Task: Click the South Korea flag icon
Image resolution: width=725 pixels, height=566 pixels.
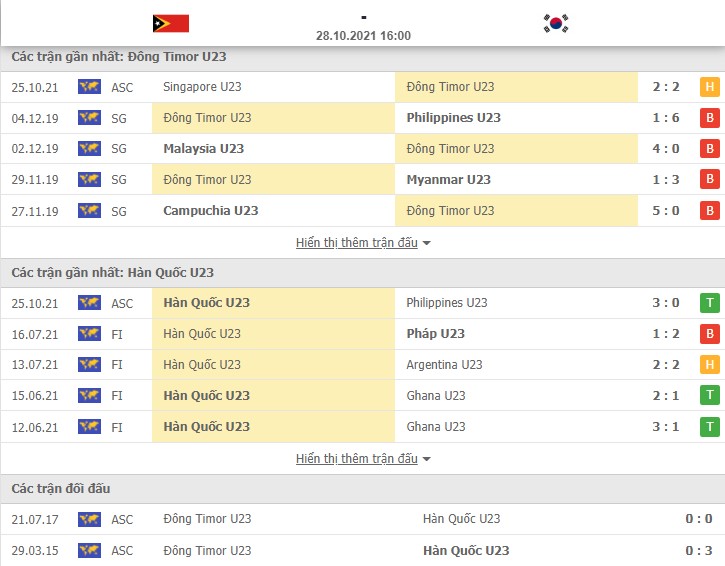Action: click(556, 24)
